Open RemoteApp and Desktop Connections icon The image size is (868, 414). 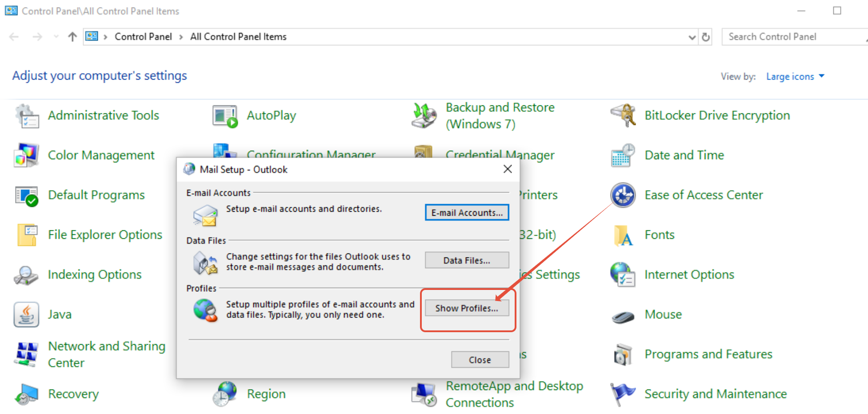[x=424, y=394]
